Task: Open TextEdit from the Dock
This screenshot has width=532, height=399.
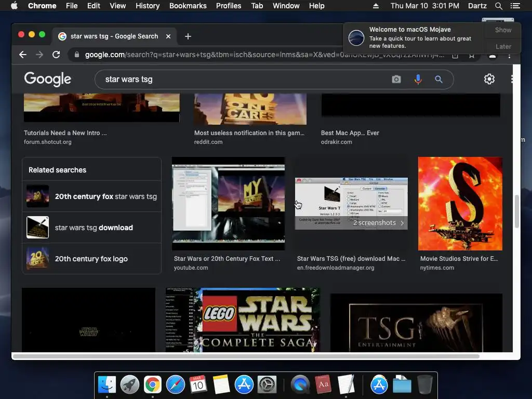Action: [x=345, y=384]
